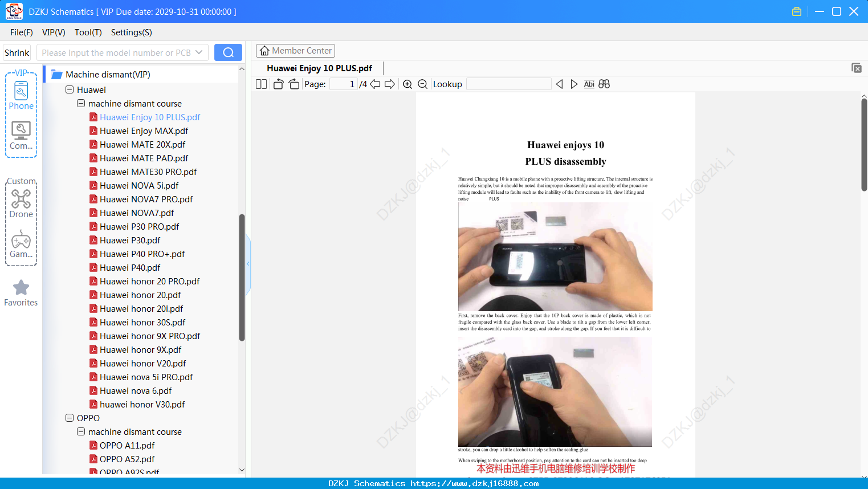Open the model number dropdown arrow
The height and width of the screenshot is (489, 868).
tap(199, 52)
